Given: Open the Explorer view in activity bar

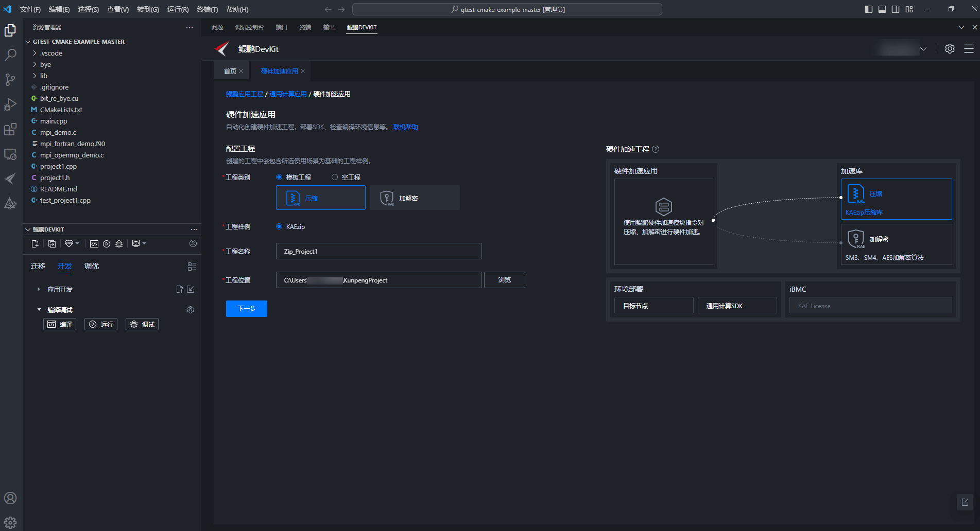Looking at the screenshot, I should click(10, 31).
